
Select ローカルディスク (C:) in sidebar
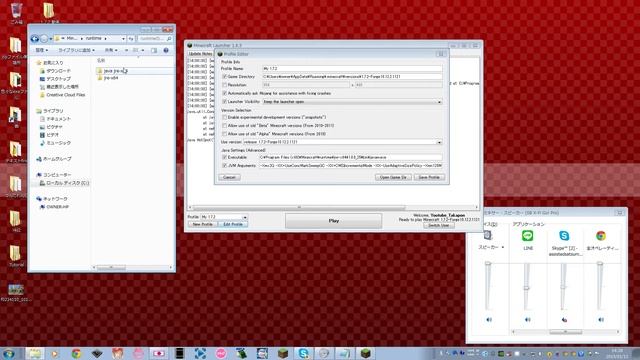point(64,183)
